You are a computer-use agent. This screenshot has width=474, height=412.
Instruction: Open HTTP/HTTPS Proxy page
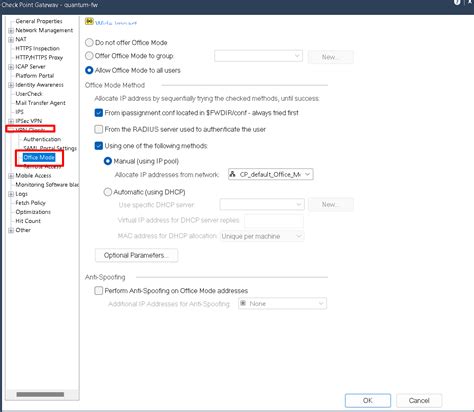point(39,57)
